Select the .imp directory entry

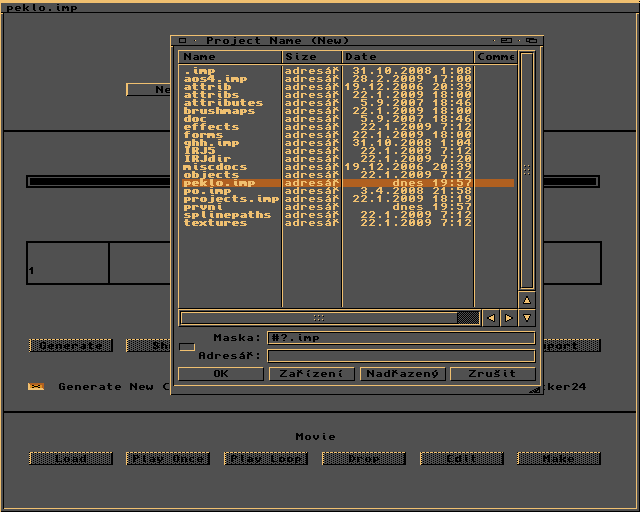coord(348,71)
